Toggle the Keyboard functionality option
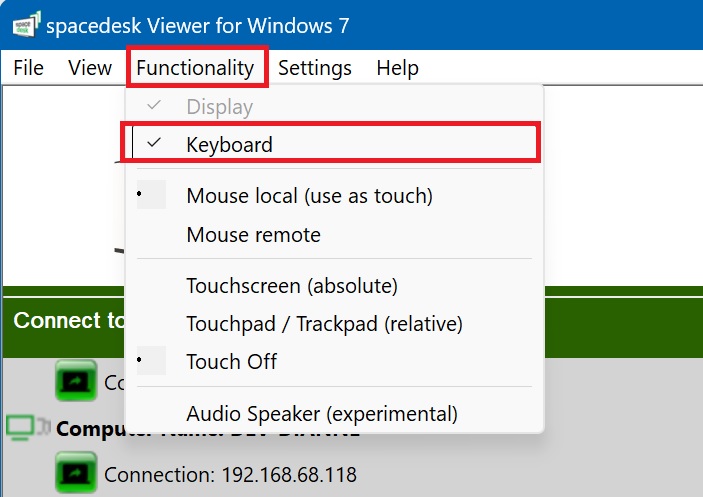 click(332, 144)
